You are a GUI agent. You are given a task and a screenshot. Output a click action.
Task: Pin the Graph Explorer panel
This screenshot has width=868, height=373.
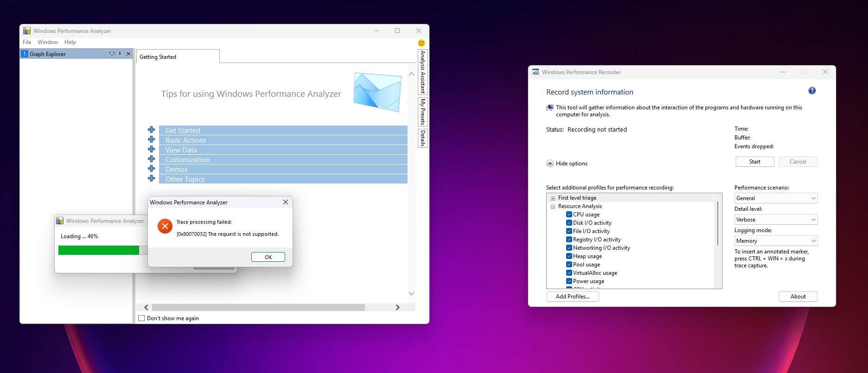[120, 54]
